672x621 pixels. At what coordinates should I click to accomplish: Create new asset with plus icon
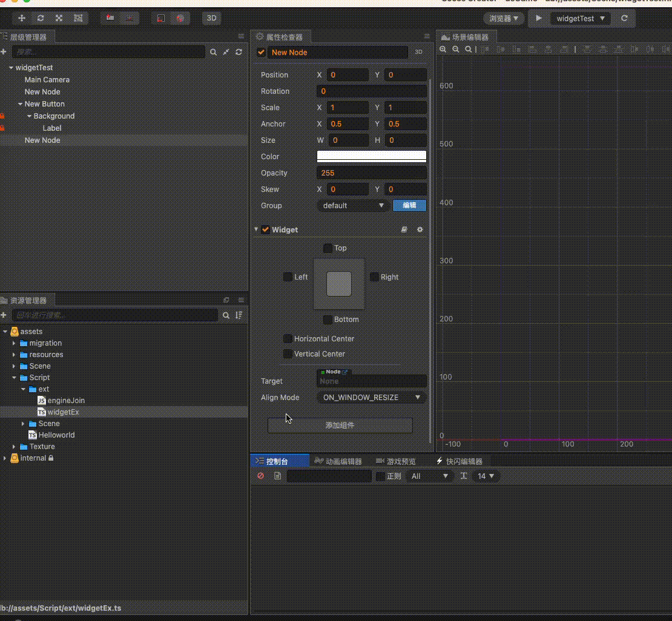click(x=4, y=315)
